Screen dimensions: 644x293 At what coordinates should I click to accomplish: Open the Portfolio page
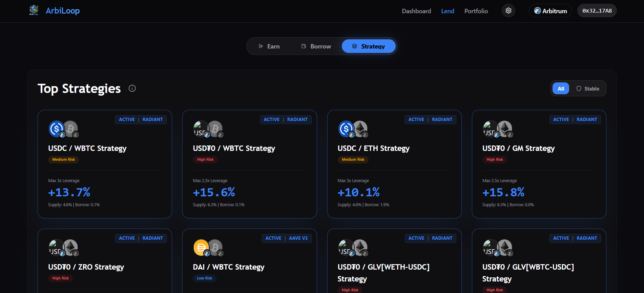[476, 11]
